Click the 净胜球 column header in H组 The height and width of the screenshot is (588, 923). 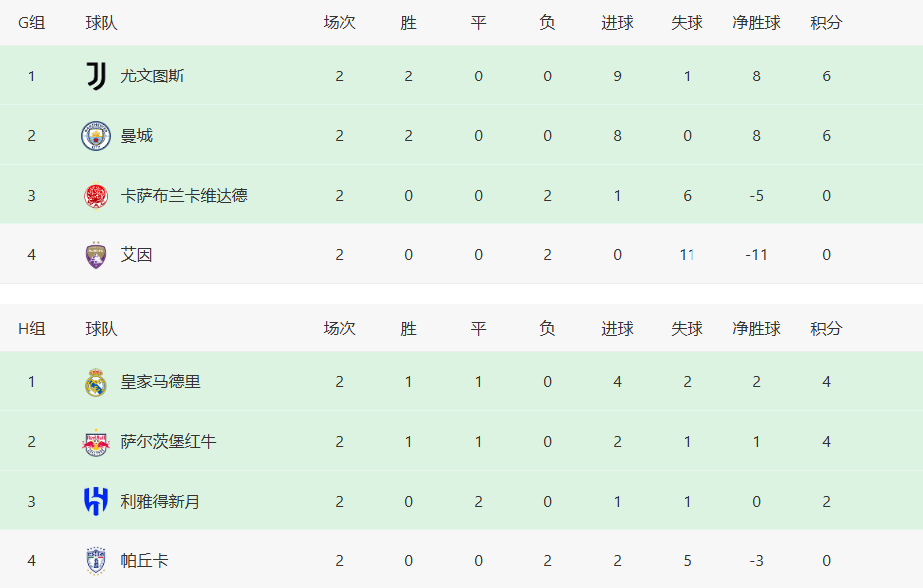pos(756,329)
